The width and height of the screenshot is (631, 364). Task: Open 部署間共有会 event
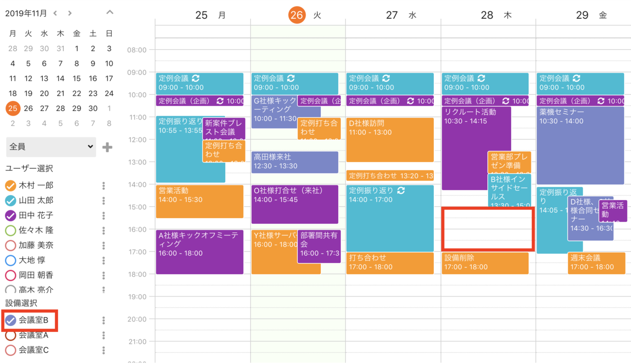pyautogui.click(x=319, y=246)
